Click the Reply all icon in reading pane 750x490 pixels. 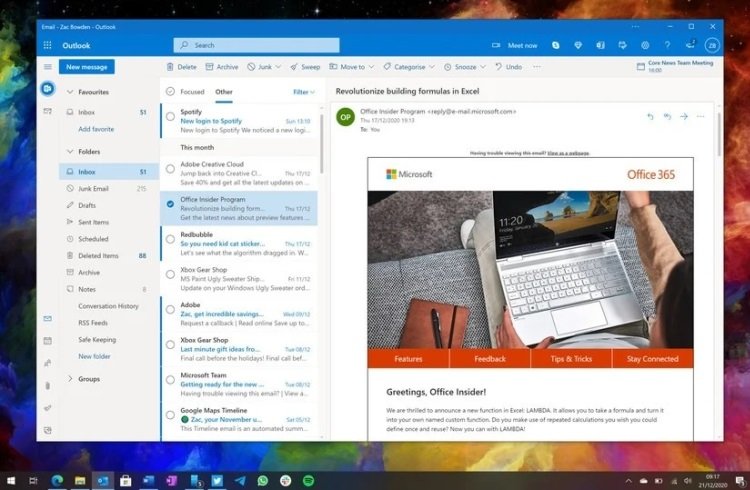click(x=667, y=116)
